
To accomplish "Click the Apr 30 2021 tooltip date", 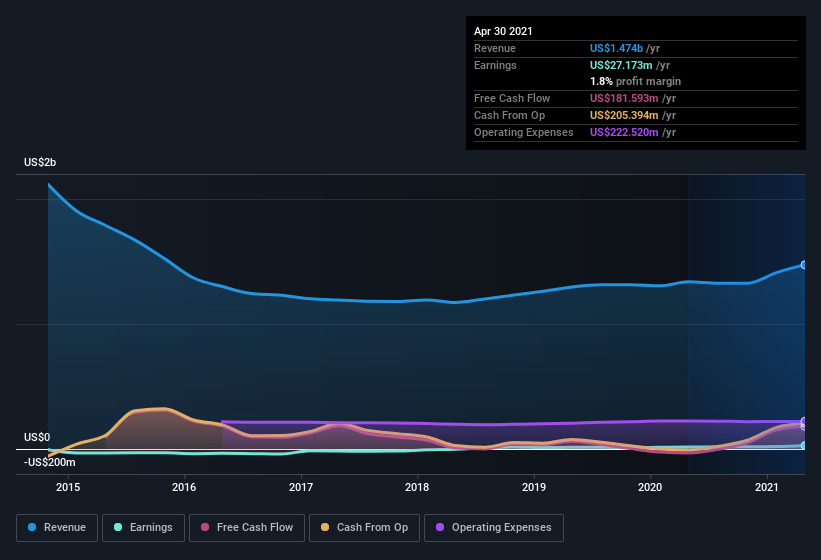I will pyautogui.click(x=503, y=31).
